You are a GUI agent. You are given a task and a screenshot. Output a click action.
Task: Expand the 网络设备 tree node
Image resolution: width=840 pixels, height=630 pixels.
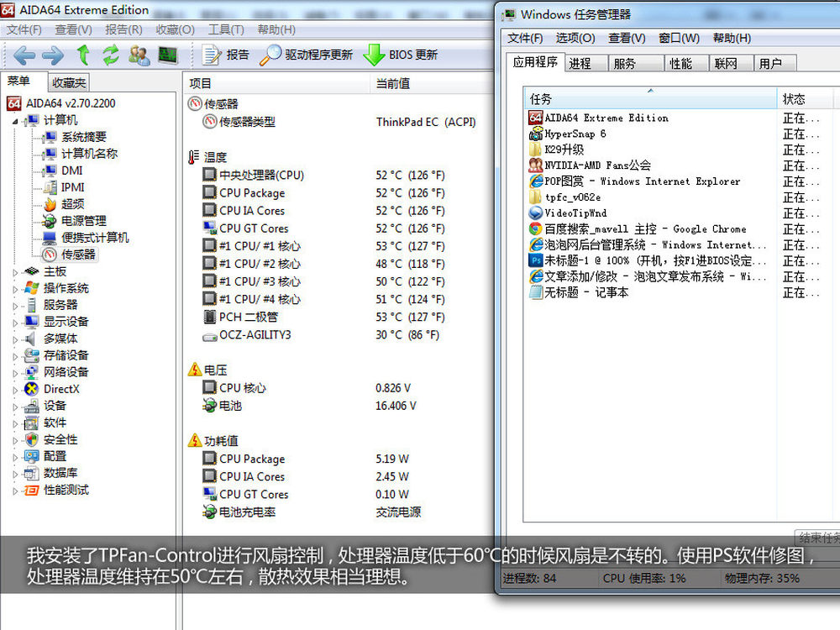click(x=15, y=374)
